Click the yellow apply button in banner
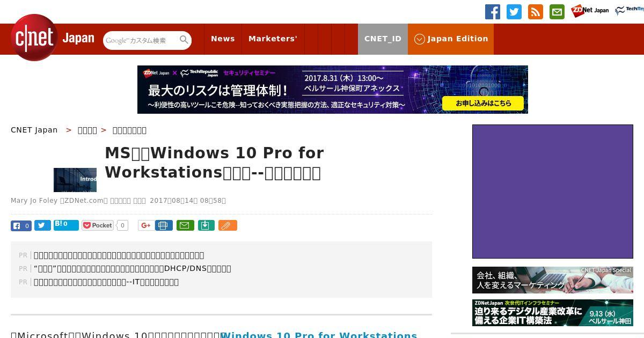 pyautogui.click(x=483, y=103)
